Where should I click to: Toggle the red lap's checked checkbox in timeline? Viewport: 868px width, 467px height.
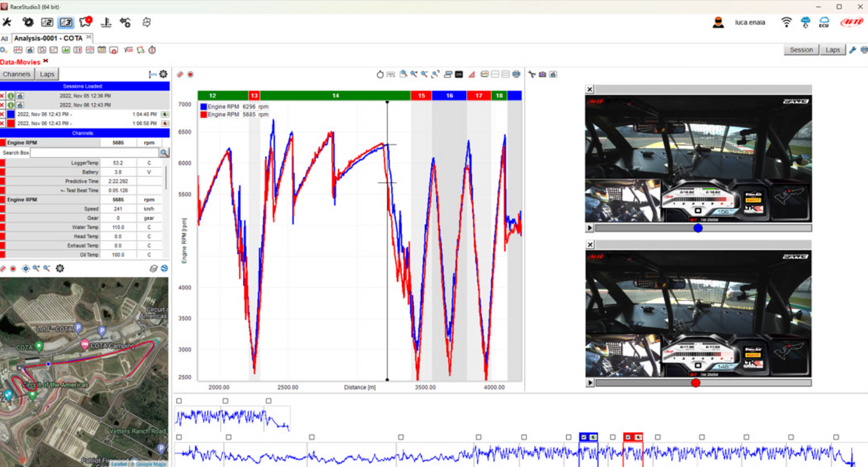(x=628, y=438)
